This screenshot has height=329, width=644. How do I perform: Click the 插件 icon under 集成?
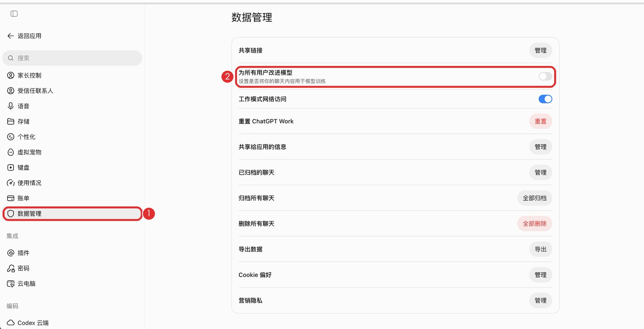coord(11,253)
